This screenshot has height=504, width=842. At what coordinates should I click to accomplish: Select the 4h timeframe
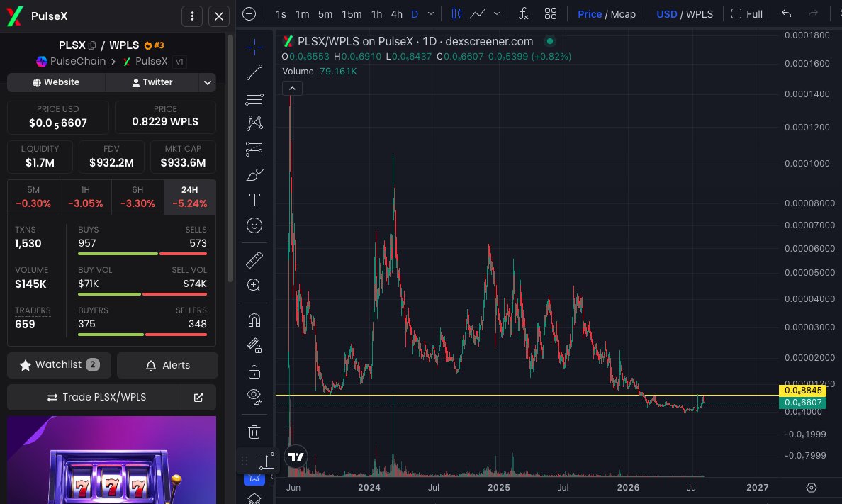tap(397, 14)
